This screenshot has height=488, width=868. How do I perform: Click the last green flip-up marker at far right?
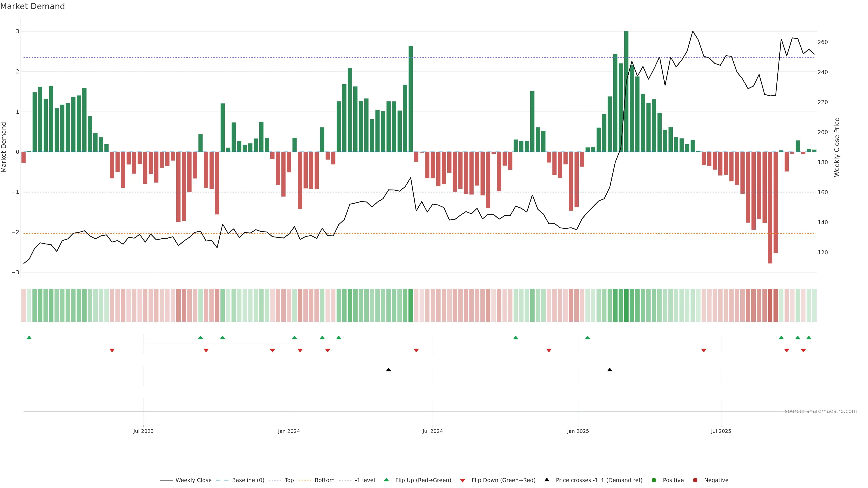tap(809, 338)
